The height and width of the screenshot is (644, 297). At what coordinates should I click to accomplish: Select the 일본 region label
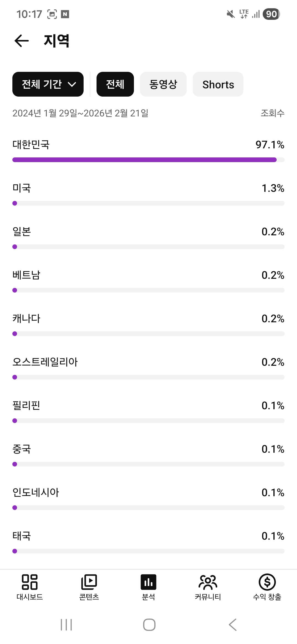(22, 232)
